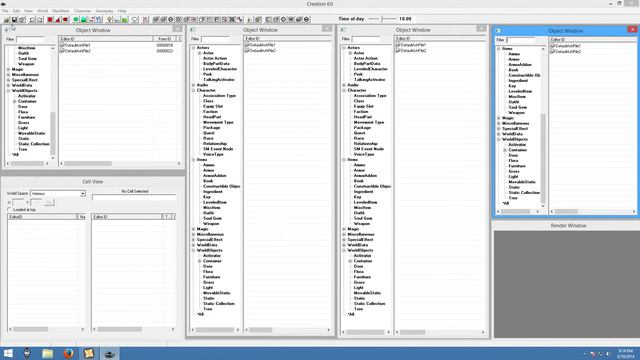This screenshot has width=640, height=360.
Task: Open the World menu
Action: click(x=42, y=11)
